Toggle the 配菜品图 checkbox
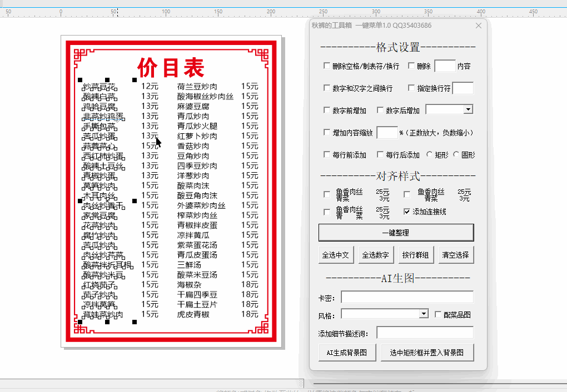 tap(438, 315)
